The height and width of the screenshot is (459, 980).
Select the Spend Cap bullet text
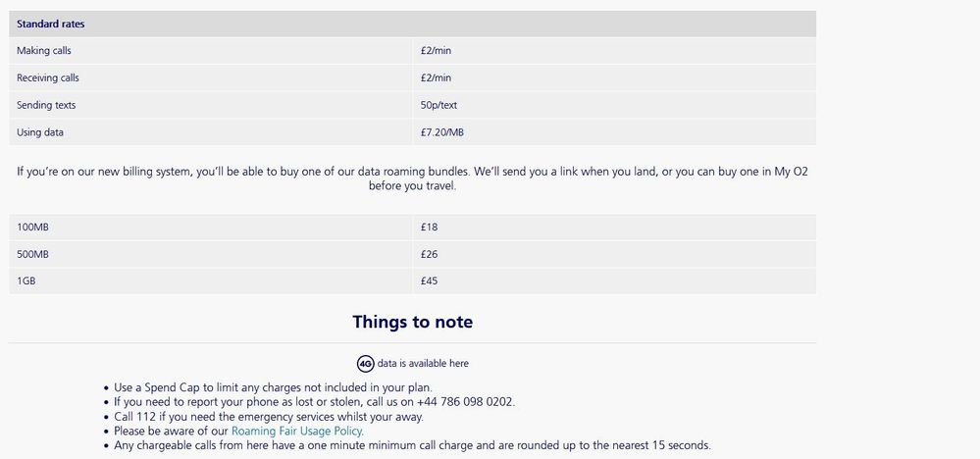[273, 387]
